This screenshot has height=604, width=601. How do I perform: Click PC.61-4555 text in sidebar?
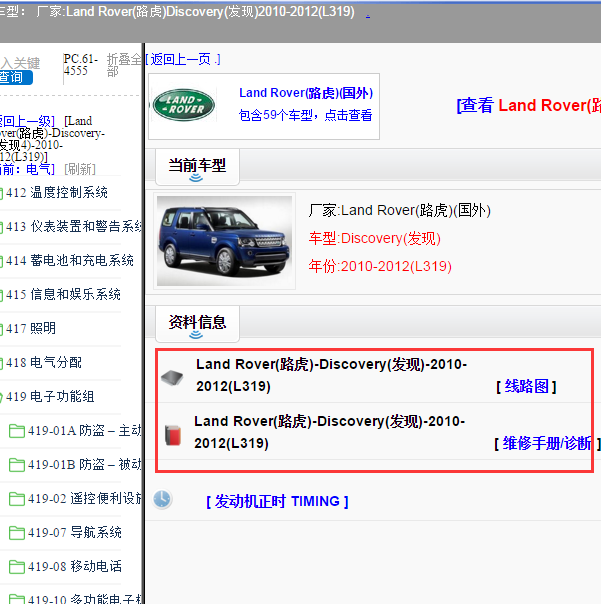pyautogui.click(x=81, y=65)
